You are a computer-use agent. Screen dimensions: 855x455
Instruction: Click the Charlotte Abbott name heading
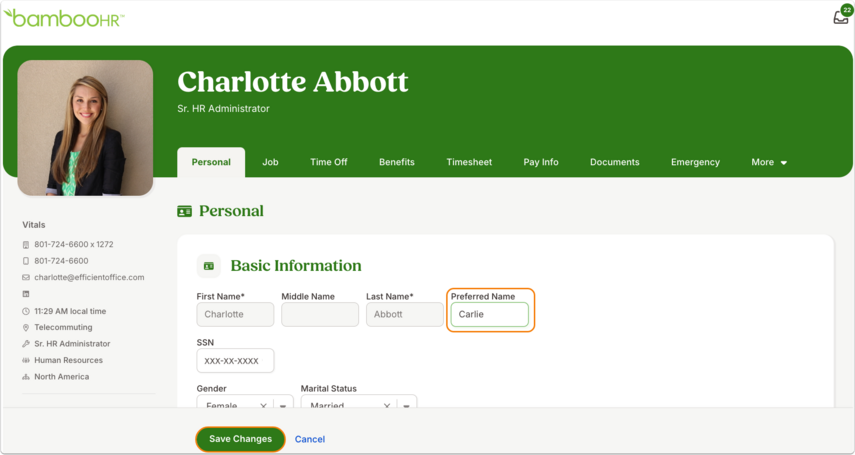click(293, 82)
